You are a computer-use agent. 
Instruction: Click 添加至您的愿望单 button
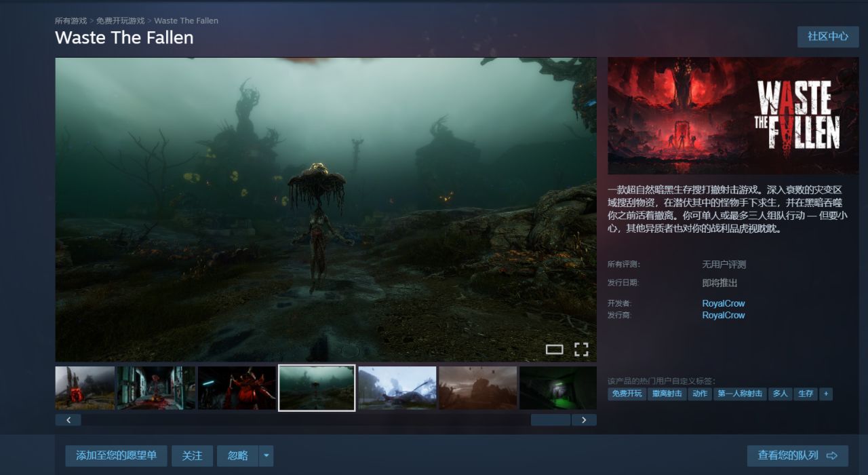(116, 456)
